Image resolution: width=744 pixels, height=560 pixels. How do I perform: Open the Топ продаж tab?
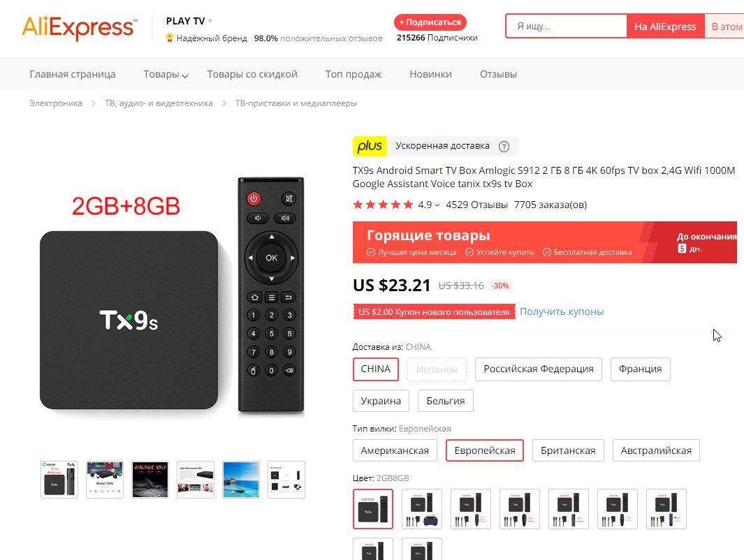click(353, 74)
